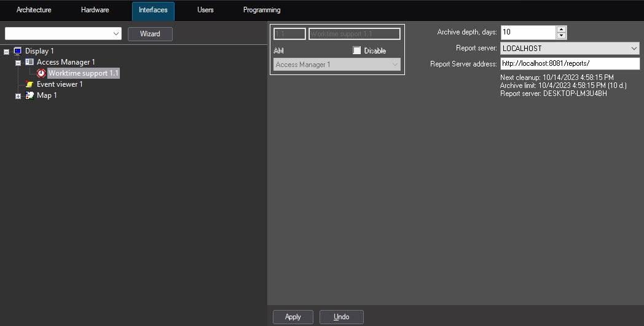Viewport: 644px width, 326px height.
Task: Collapse the Display 1 tree node
Action: coord(7,52)
